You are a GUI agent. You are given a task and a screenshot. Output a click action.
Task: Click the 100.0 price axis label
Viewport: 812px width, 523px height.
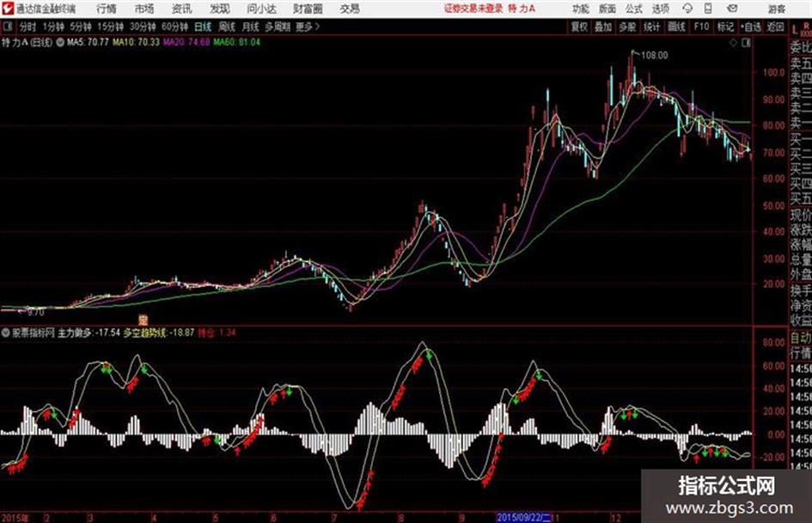(773, 72)
